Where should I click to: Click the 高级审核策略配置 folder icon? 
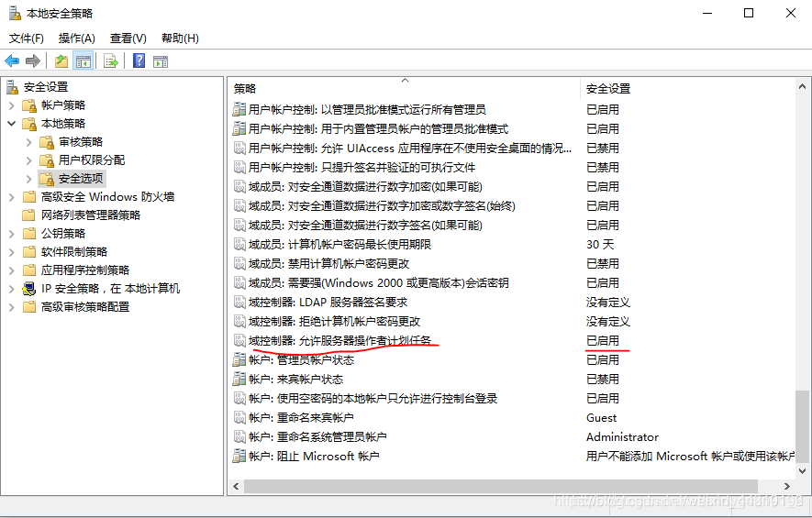pos(29,307)
